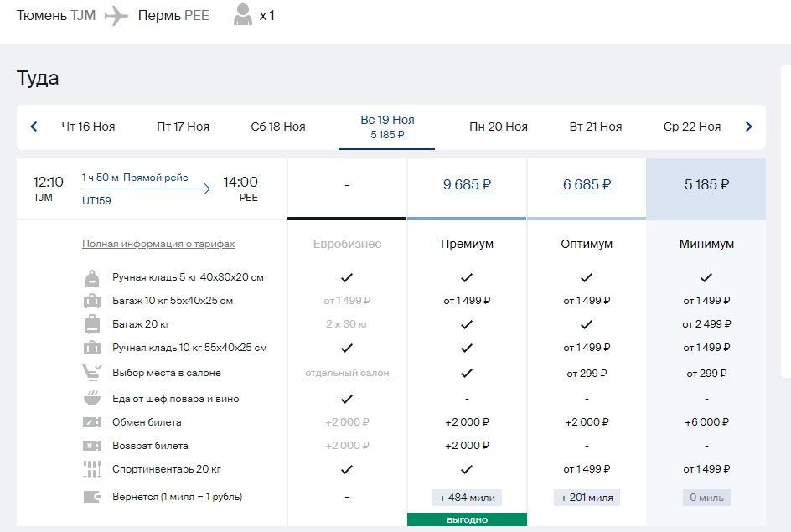Choose the Ср 22 Ноя date tab
Screen dimensions: 791x532
[x=692, y=127]
